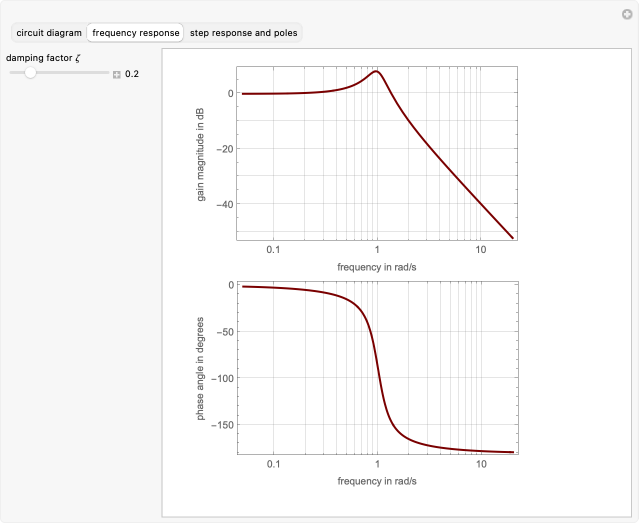
Task: Click the damping factor slider thumb
Action: [30, 73]
